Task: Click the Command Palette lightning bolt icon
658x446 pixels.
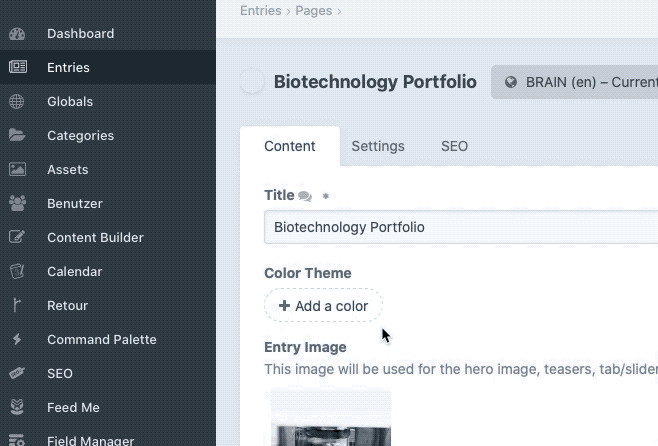Action: point(17,339)
